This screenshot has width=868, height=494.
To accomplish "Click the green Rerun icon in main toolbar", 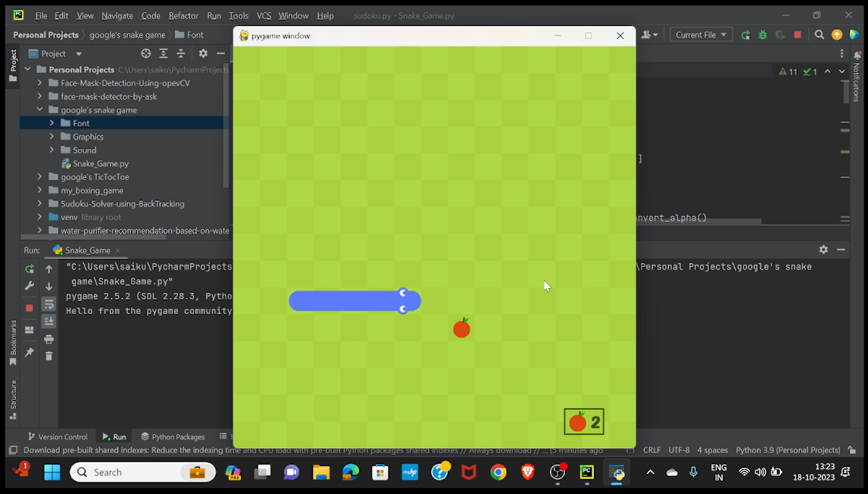I will pos(745,35).
